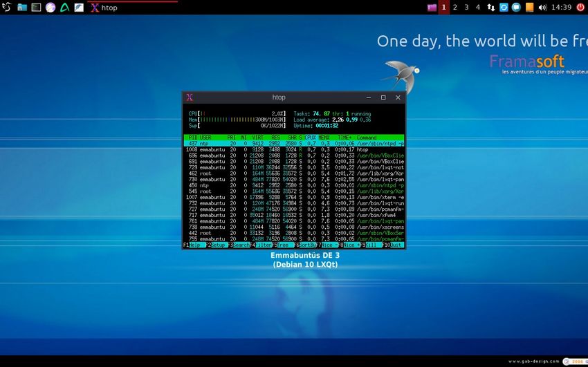Open the terminal launcher in the panel
The height and width of the screenshot is (367, 588).
[36, 7]
